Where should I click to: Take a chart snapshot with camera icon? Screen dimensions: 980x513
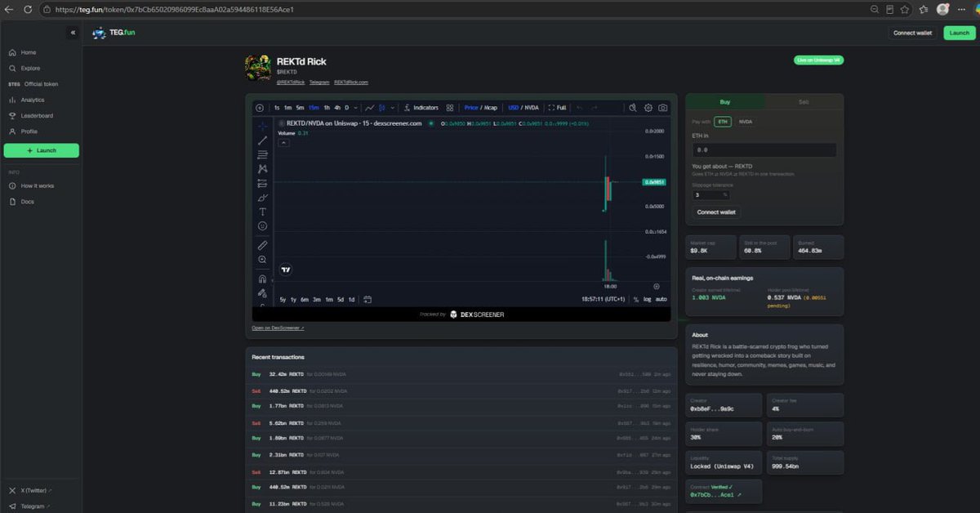click(x=663, y=108)
